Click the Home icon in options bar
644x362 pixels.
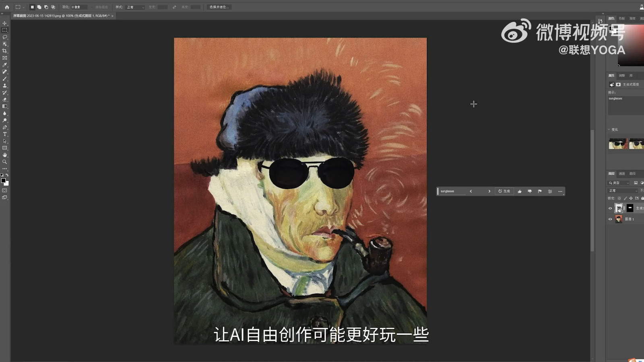pyautogui.click(x=7, y=7)
